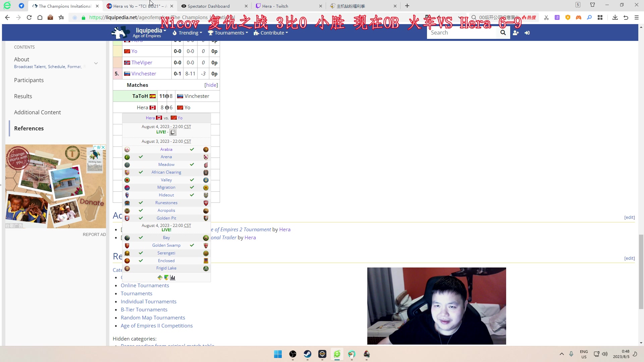The image size is (644, 362).
Task: Open the Trending dropdown menu
Action: pyautogui.click(x=187, y=33)
